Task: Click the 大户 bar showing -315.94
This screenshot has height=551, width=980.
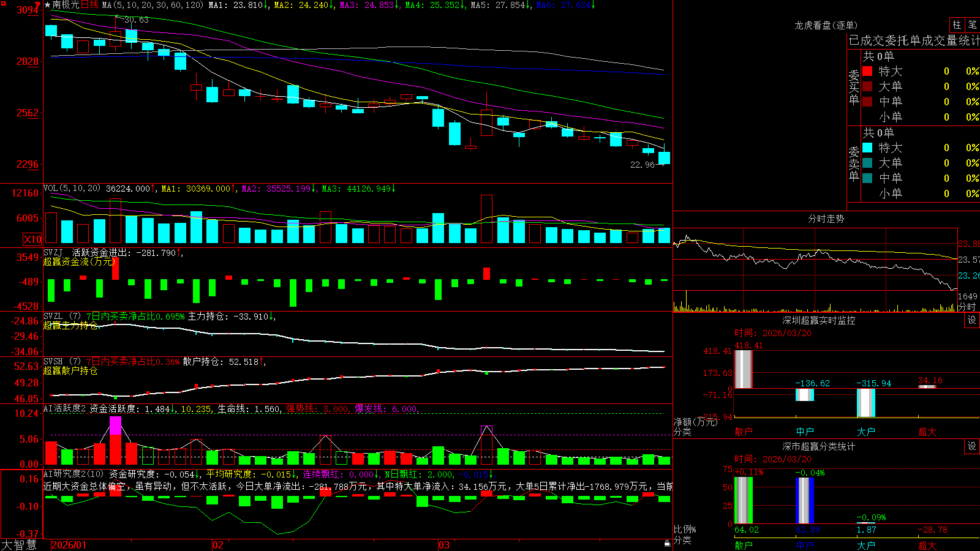Action: [x=865, y=403]
